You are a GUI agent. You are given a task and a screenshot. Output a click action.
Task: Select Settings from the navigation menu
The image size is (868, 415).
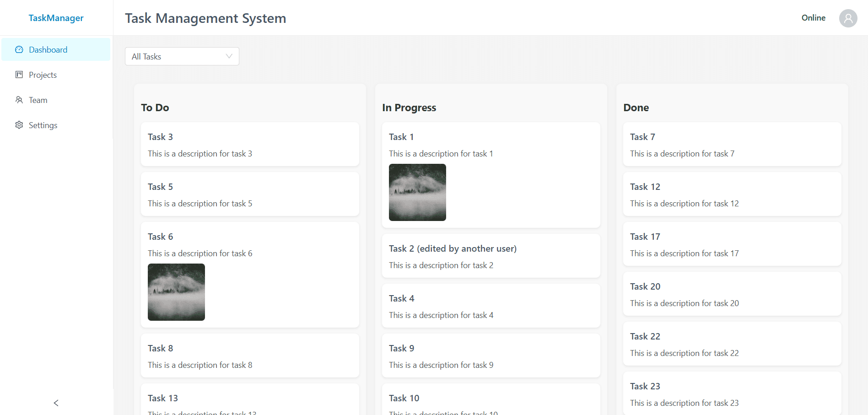pos(43,125)
